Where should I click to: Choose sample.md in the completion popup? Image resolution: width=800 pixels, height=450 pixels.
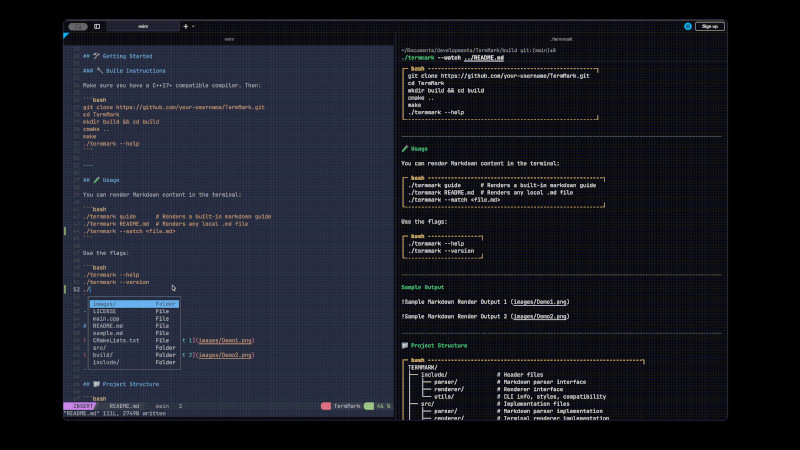134,333
